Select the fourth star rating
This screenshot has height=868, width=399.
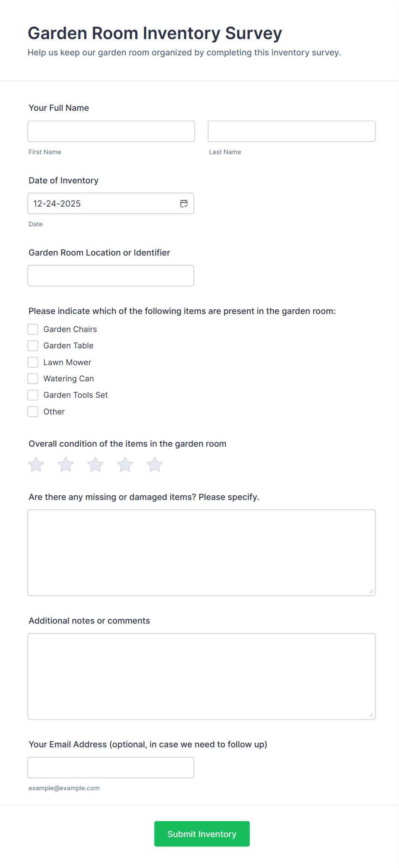[x=124, y=464]
